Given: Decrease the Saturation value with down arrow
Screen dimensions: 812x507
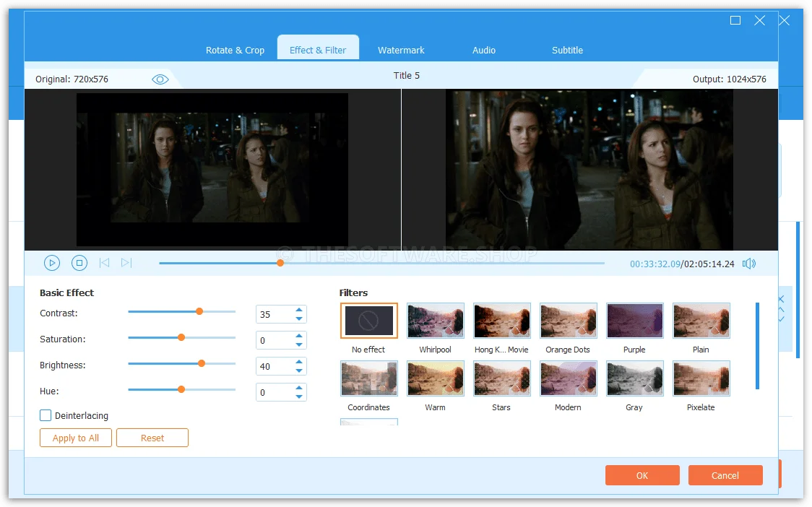Looking at the screenshot, I should 299,344.
